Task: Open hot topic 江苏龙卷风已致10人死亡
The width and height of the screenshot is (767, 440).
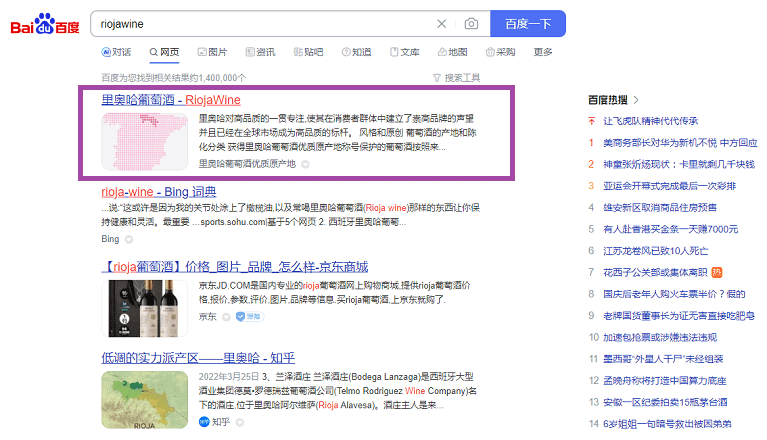Action: pos(655,251)
